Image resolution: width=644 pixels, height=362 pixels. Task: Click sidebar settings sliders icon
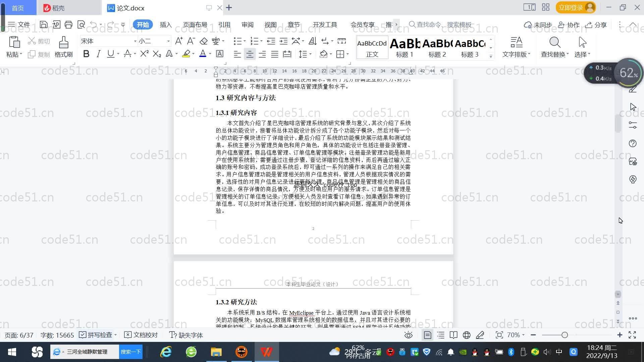coord(633,125)
